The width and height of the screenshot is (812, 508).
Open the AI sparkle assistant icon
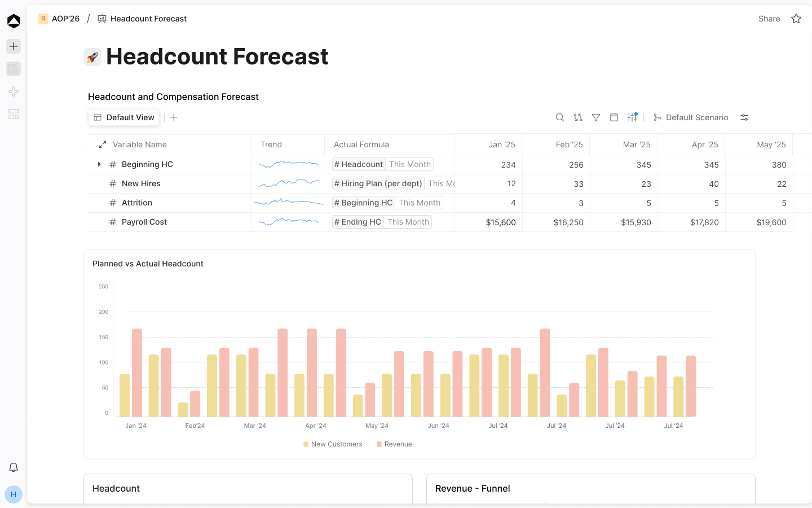14,91
